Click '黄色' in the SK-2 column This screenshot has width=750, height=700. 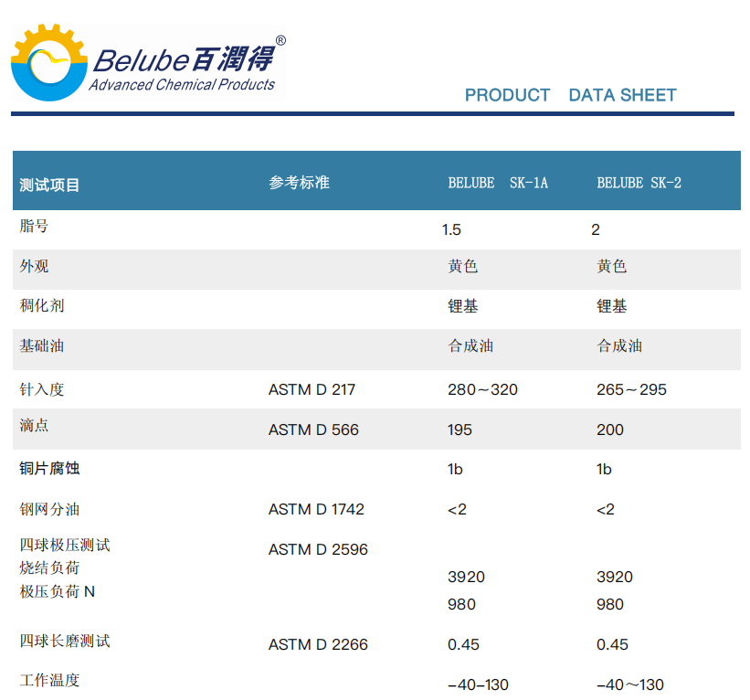[x=611, y=266]
